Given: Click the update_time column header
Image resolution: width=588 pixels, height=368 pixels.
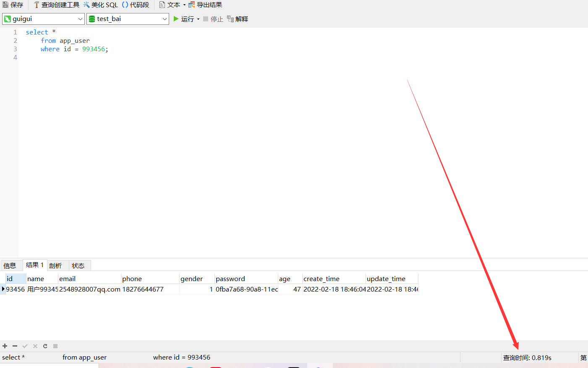Looking at the screenshot, I should pyautogui.click(x=392, y=279).
